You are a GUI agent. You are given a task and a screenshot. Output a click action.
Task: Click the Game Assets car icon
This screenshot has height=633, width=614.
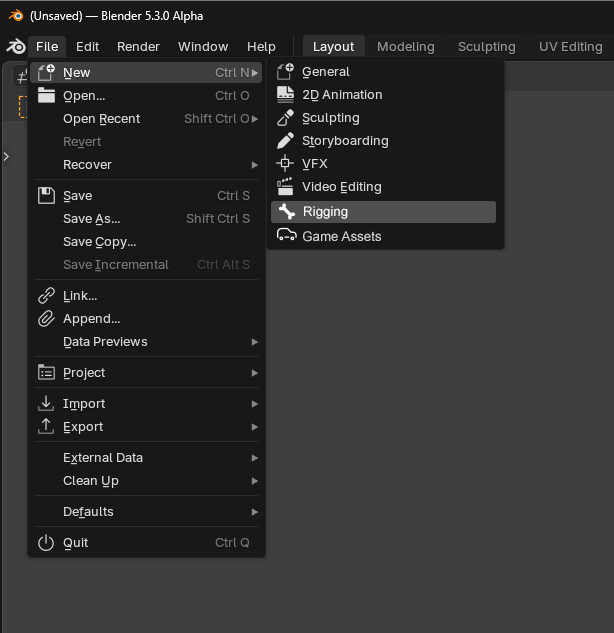(x=287, y=235)
